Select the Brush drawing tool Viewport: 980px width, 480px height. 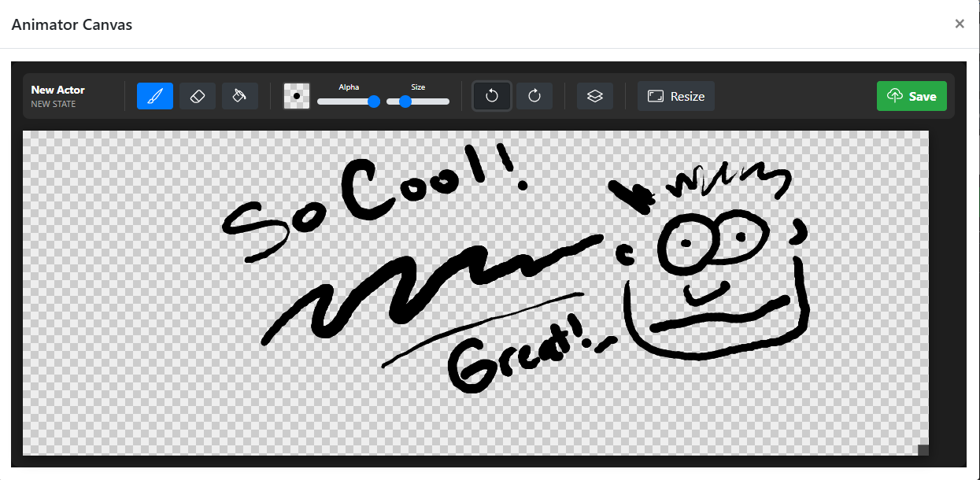click(155, 96)
